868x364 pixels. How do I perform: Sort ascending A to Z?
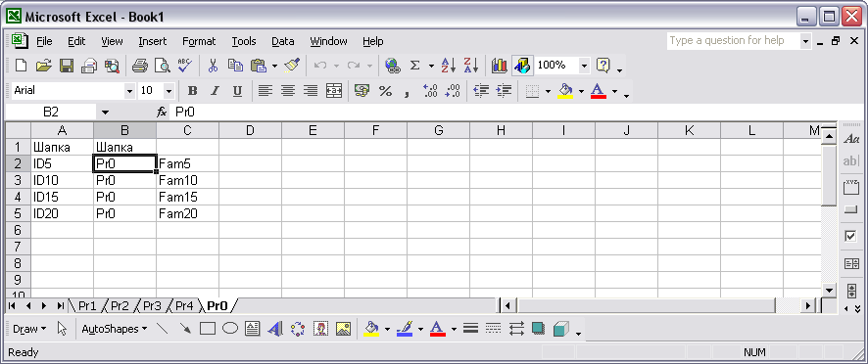click(449, 66)
